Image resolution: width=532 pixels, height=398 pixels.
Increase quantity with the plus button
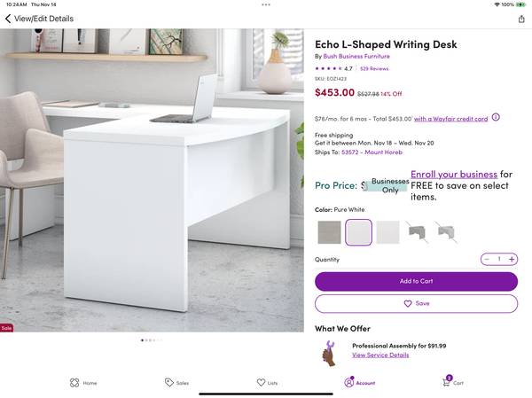tap(512, 260)
